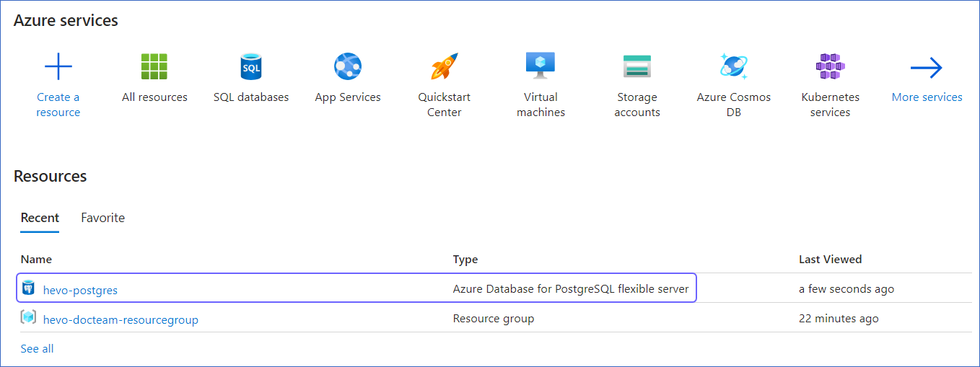Viewport: 980px width, 367px height.
Task: Click the Create a resource plus icon
Action: coord(58,67)
